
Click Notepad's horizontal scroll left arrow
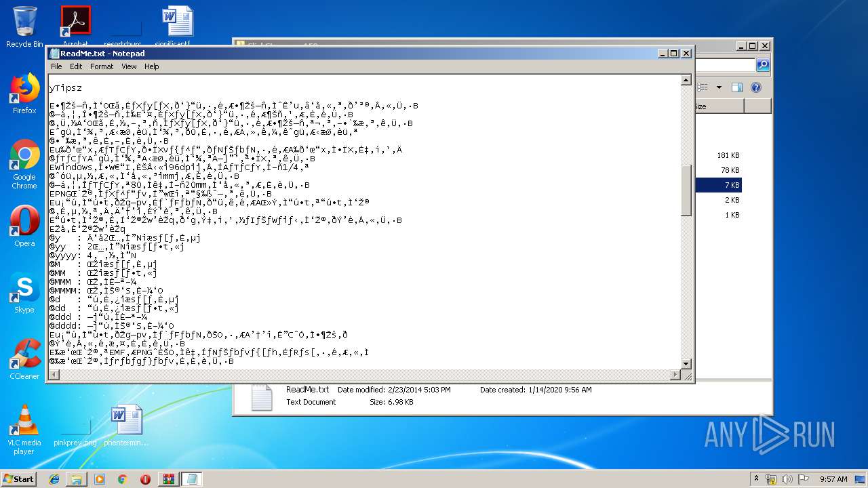pos(53,375)
